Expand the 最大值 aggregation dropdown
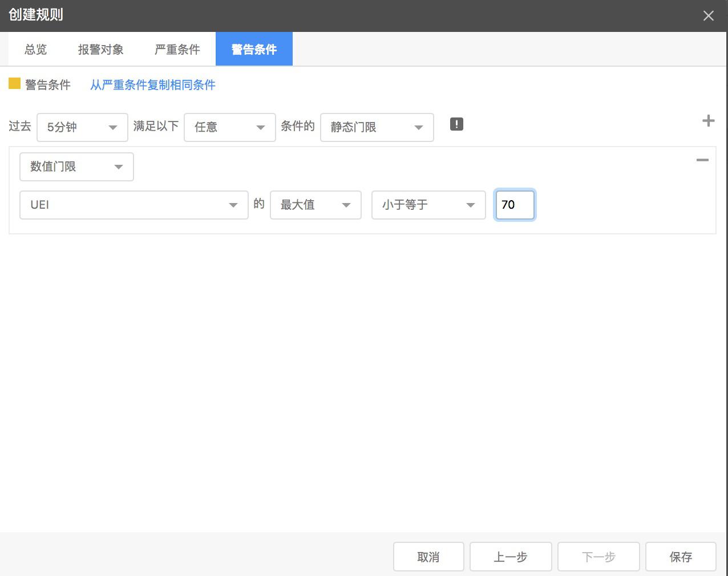This screenshot has width=728, height=576. 316,205
